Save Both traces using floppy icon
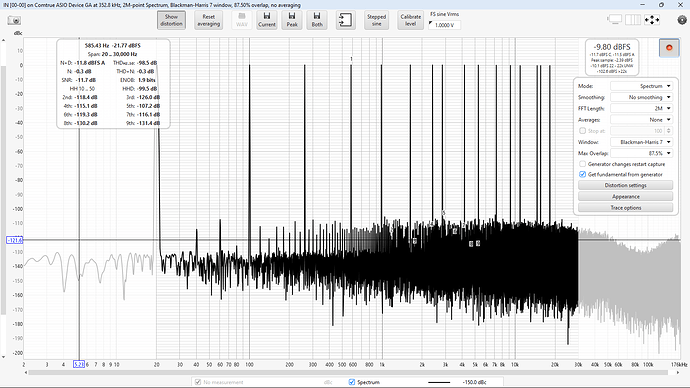Image resolution: width=690 pixels, height=388 pixels. [317, 20]
